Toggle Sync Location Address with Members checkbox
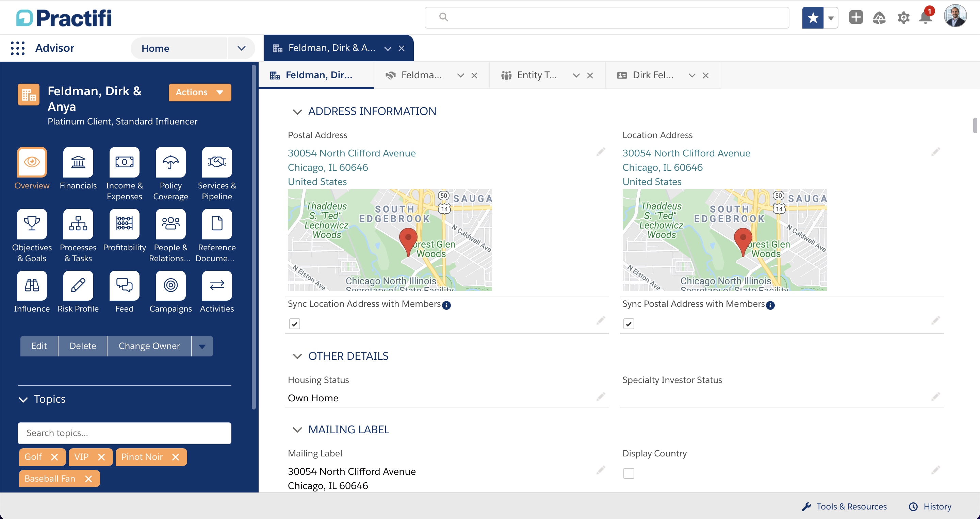Image resolution: width=980 pixels, height=519 pixels. pos(294,324)
